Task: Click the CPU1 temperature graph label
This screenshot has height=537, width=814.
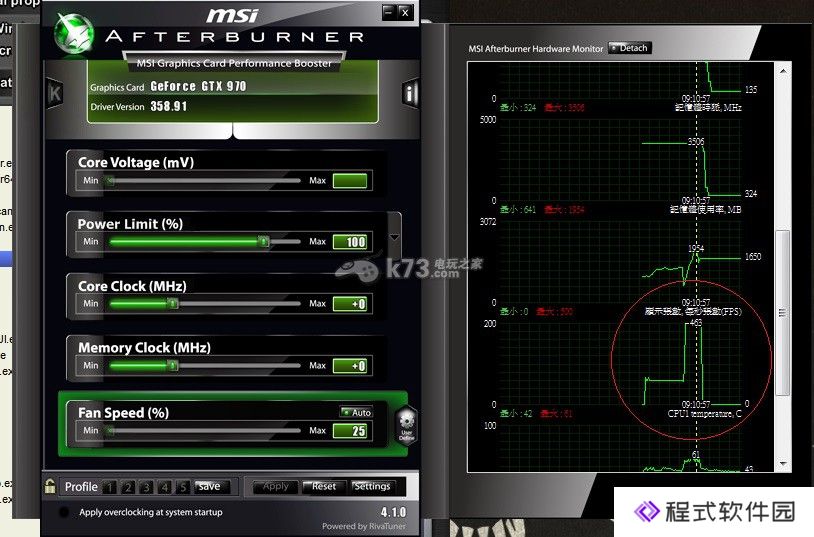Action: tap(704, 414)
